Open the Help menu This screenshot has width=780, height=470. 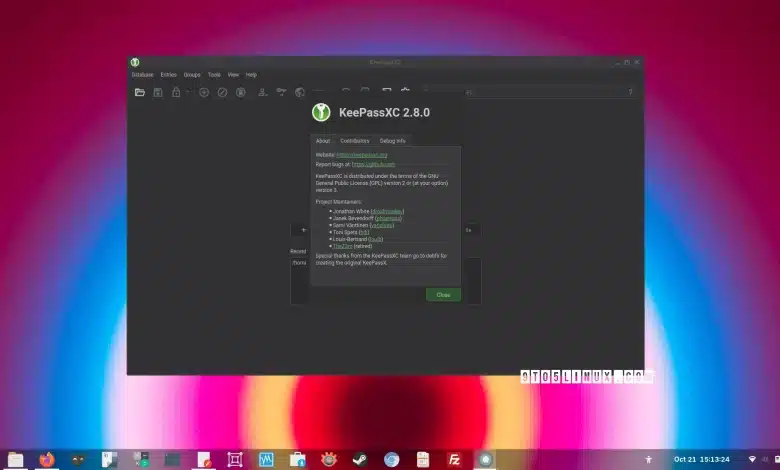251,75
